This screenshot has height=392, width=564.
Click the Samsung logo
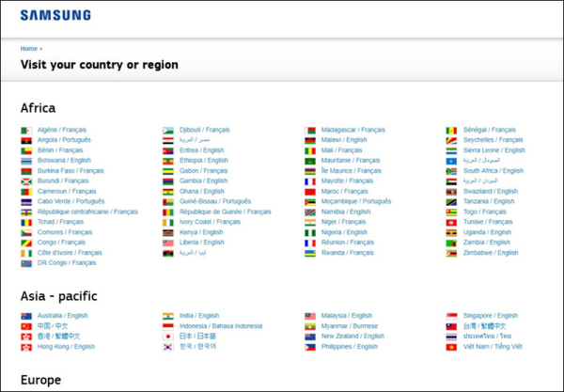coord(55,15)
